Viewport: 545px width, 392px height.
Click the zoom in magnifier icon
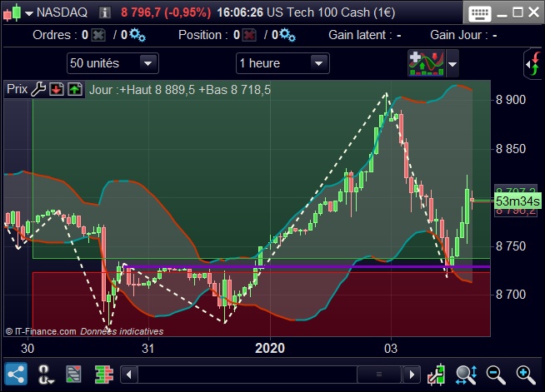tap(526, 375)
